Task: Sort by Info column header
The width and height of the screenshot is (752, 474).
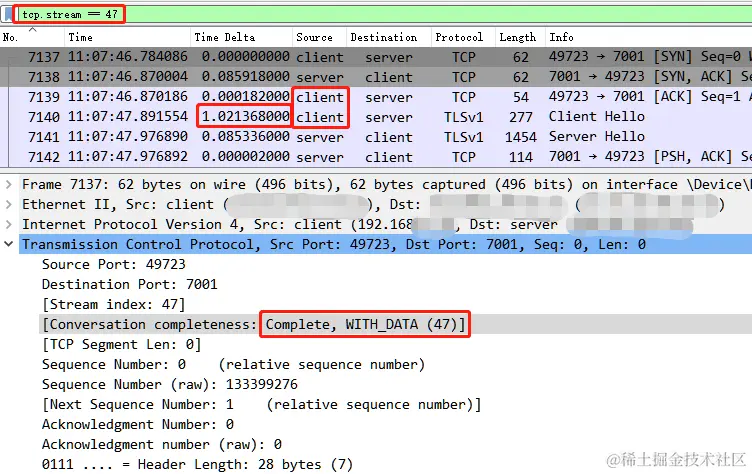Action: coord(648,37)
